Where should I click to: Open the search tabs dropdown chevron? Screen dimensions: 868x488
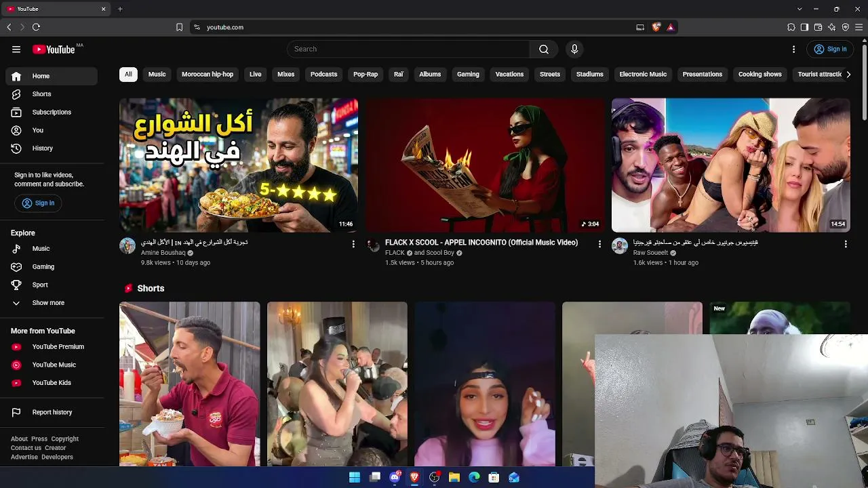[800, 9]
